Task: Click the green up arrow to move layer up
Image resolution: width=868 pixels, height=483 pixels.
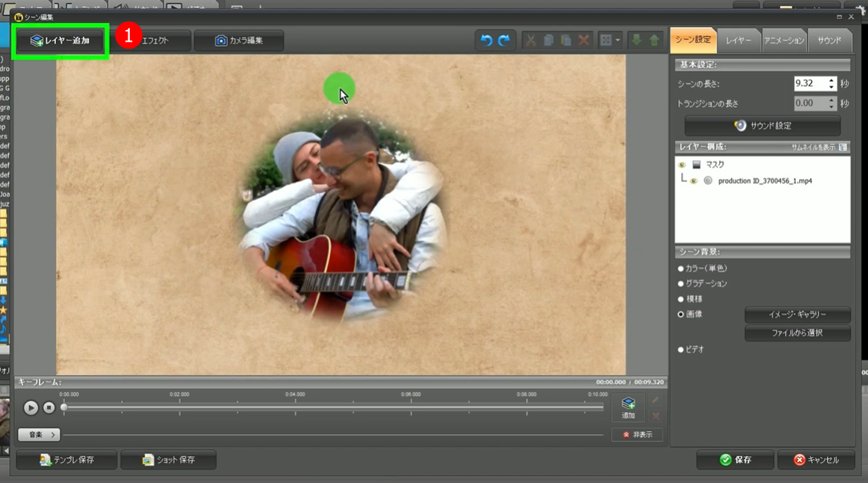Action: (654, 40)
